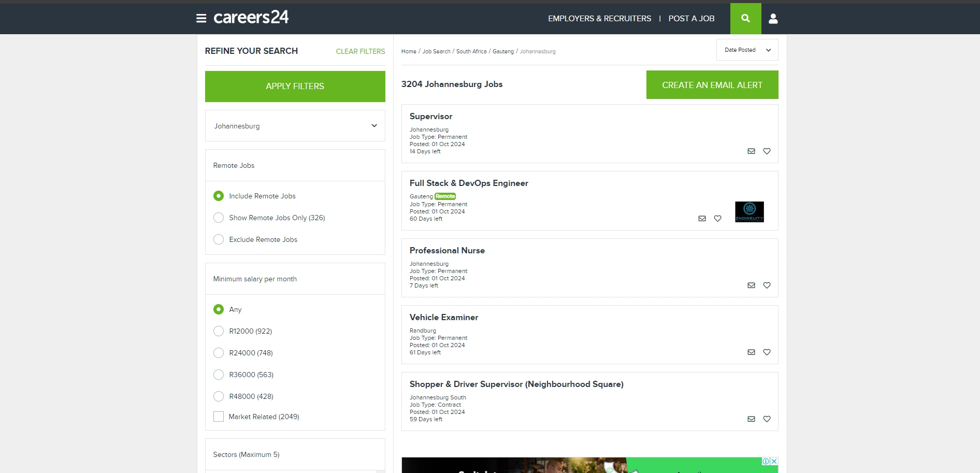Go to Job Search breadcrumb

click(x=436, y=51)
